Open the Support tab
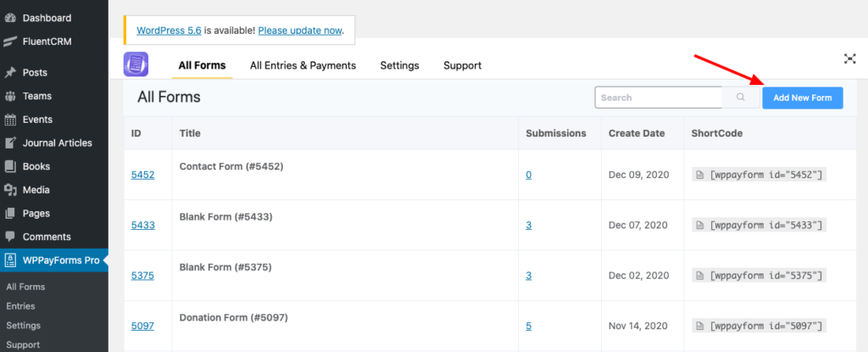The height and width of the screenshot is (352, 868). (462, 65)
